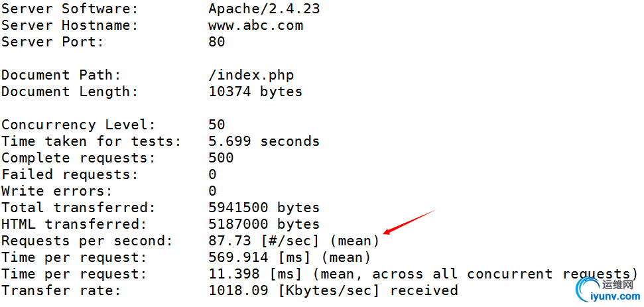The height and width of the screenshot is (307, 644).
Task: Select the 569.914 ms time per request
Action: 238,258
